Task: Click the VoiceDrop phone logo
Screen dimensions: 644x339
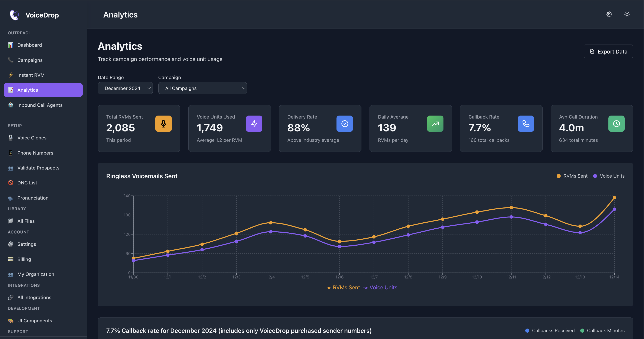Action: click(14, 15)
